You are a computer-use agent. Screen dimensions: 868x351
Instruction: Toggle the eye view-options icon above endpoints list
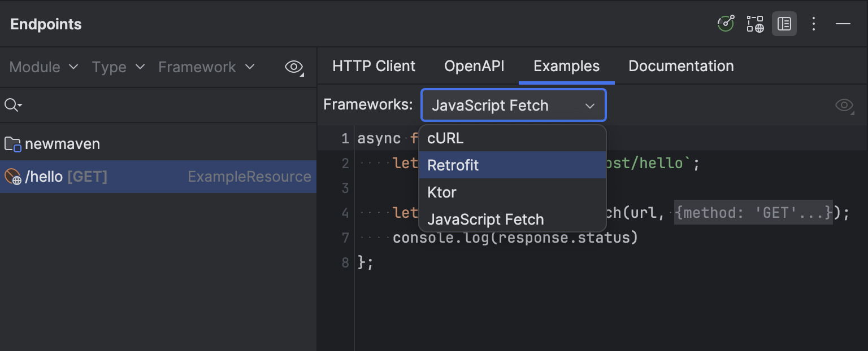(294, 67)
